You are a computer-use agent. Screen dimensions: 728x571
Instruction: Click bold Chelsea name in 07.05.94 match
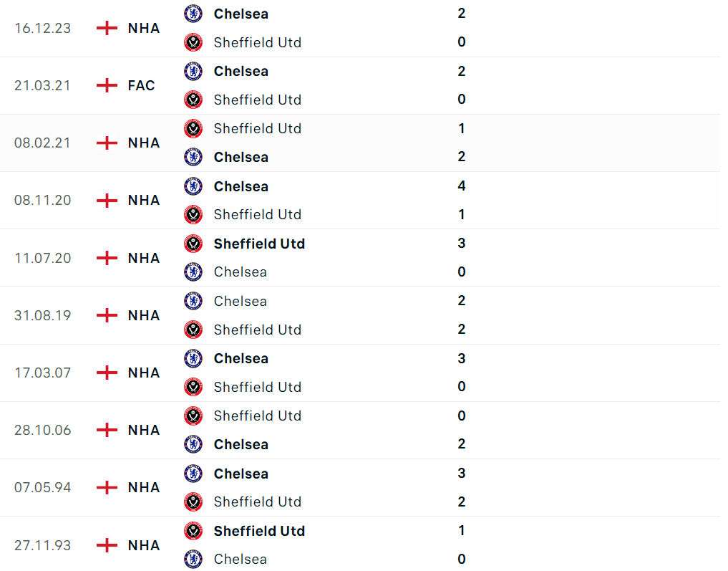click(241, 474)
